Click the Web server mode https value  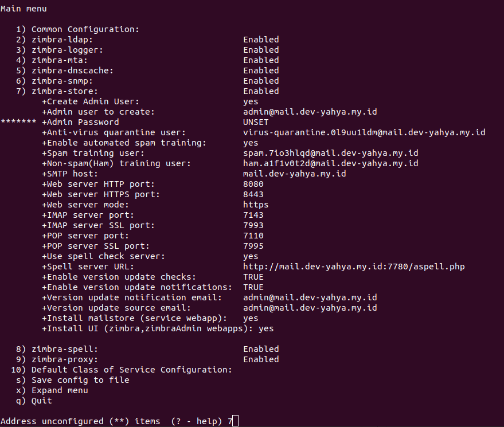(x=256, y=205)
